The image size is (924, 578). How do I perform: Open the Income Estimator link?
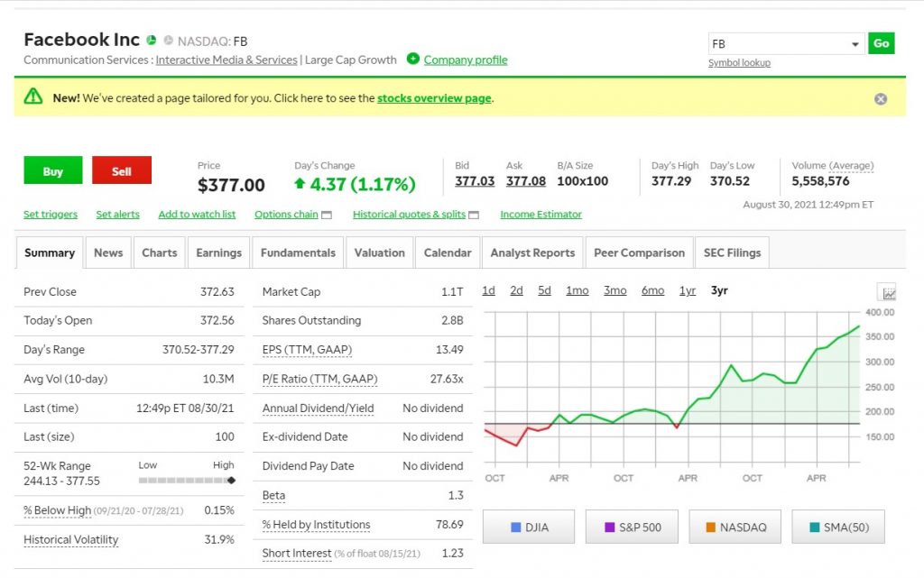(541, 215)
